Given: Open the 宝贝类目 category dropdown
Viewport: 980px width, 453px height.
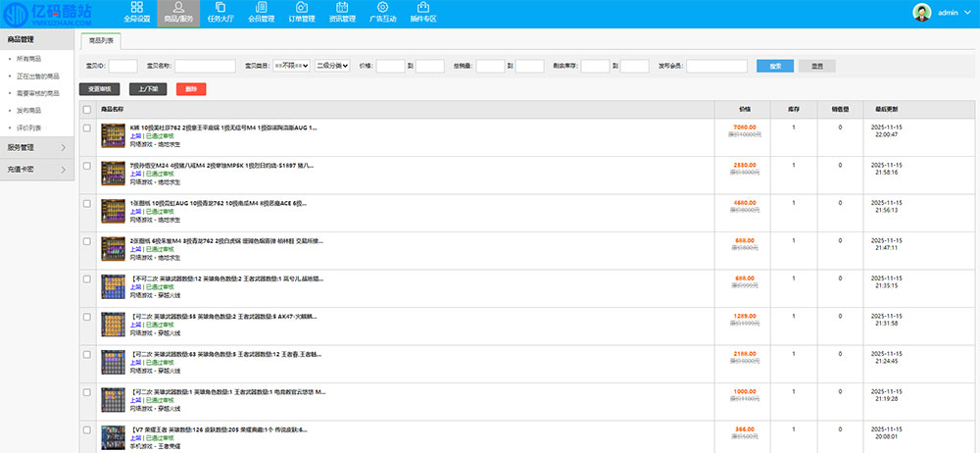Looking at the screenshot, I should [x=289, y=66].
